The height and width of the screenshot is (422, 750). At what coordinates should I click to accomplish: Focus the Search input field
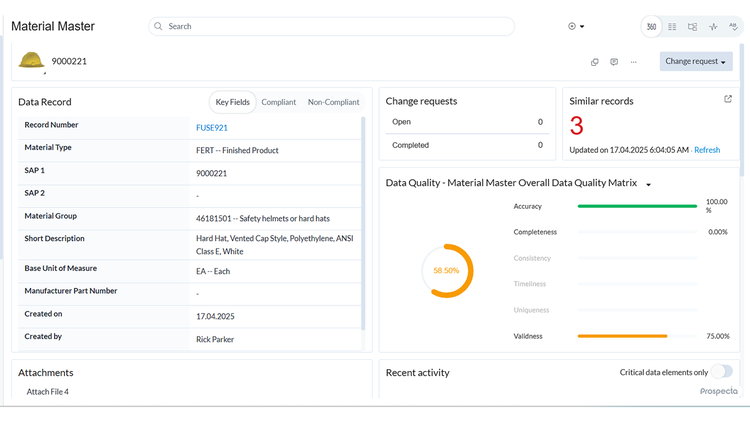click(331, 26)
